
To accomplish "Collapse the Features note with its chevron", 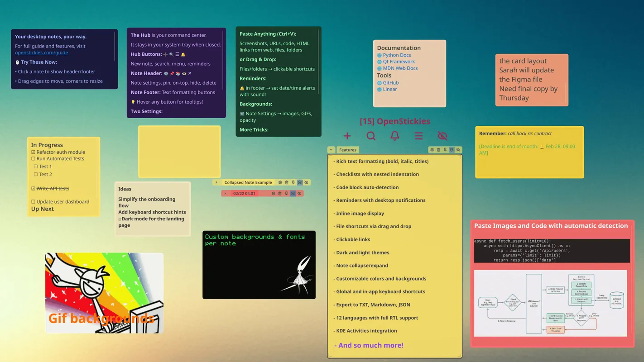I will coord(331,149).
